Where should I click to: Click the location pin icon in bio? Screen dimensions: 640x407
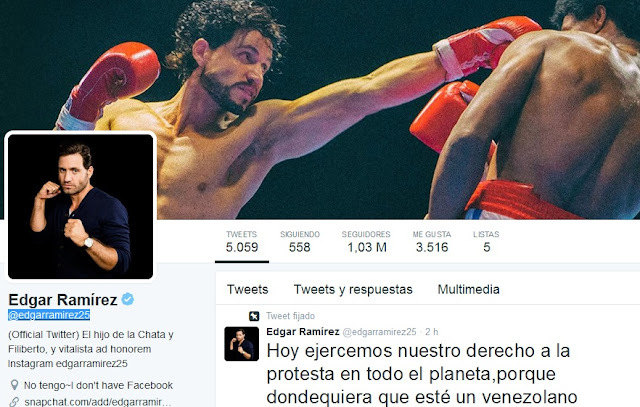point(14,385)
